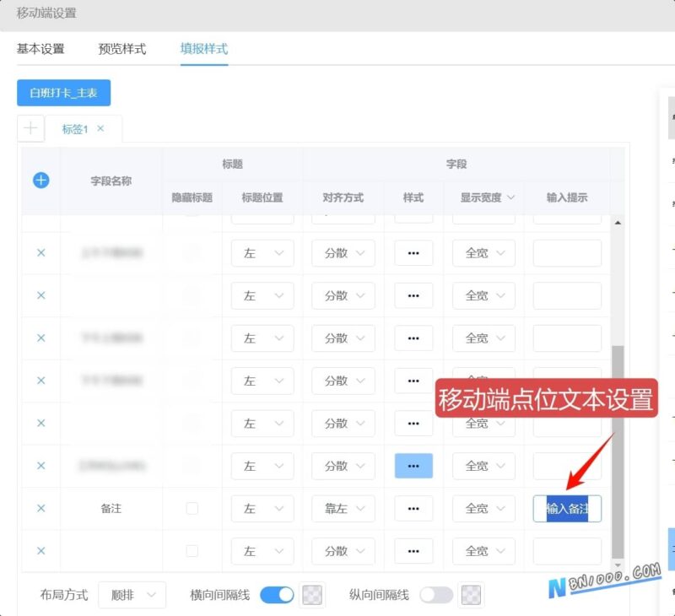Open the 左 title position dropdown in the 备注 row
675x616 pixels.
(x=262, y=508)
